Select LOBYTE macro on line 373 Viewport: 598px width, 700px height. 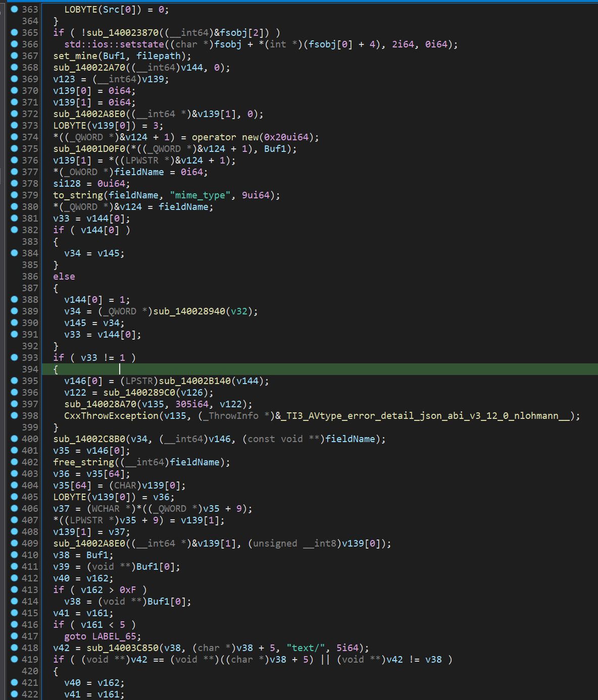[x=70, y=126]
